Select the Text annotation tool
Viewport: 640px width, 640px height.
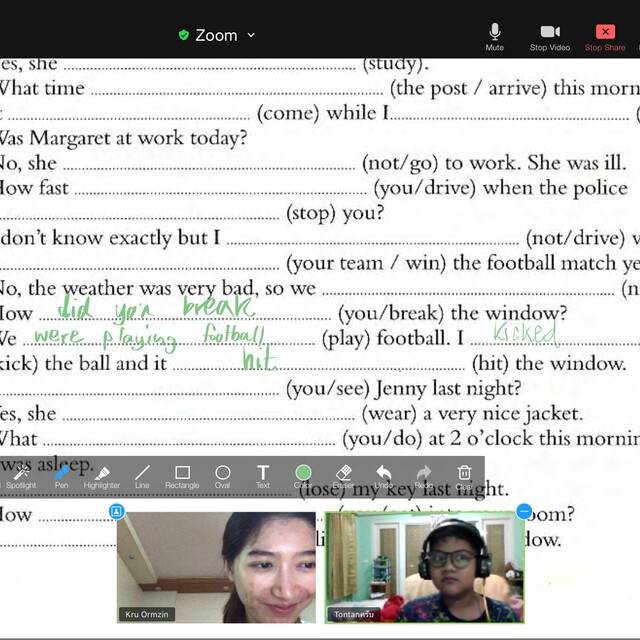coord(263,477)
